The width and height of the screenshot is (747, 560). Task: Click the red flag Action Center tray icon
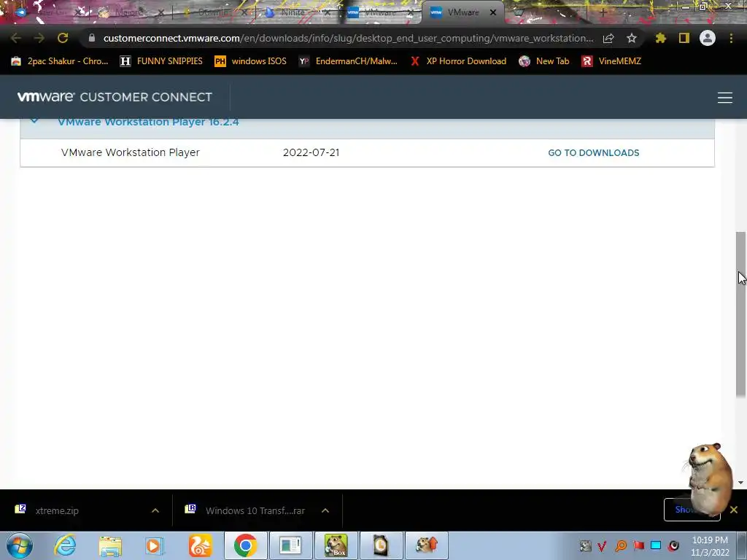(638, 545)
